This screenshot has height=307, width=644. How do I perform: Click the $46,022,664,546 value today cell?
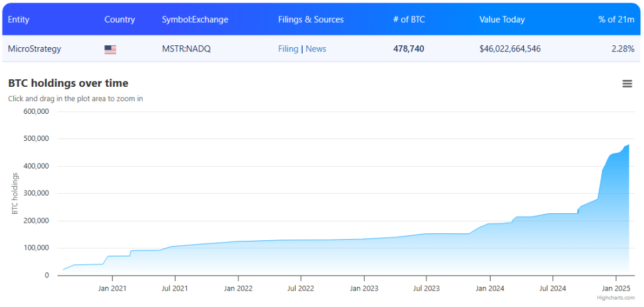pos(510,49)
